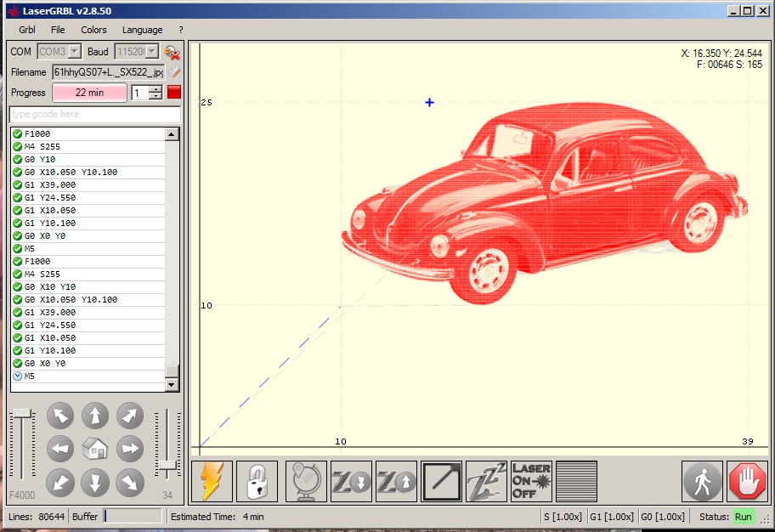Open the Language menu
Image resolution: width=775 pixels, height=532 pixels.
143,30
